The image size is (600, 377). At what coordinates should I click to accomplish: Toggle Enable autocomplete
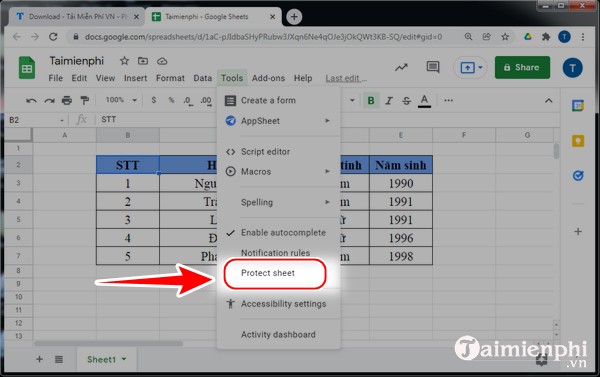[279, 233]
